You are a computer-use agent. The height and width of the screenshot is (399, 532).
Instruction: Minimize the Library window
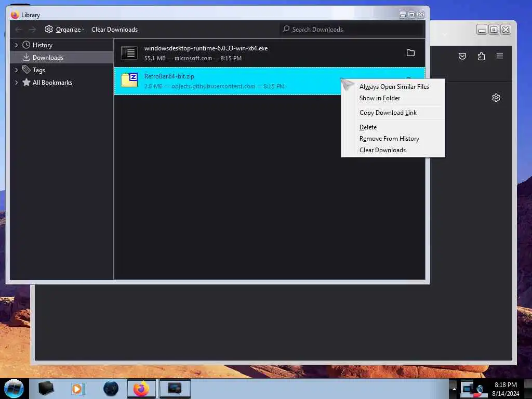click(403, 15)
